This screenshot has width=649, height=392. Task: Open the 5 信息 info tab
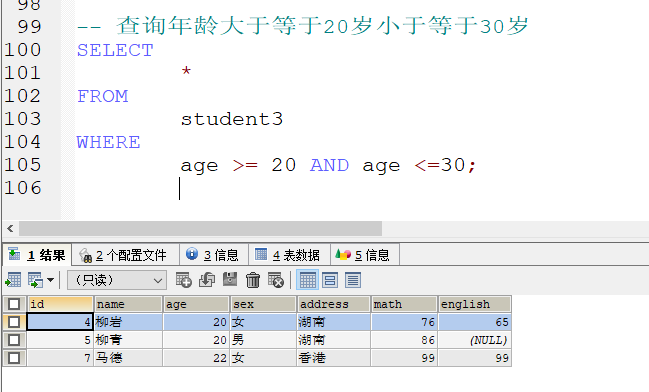tap(365, 255)
